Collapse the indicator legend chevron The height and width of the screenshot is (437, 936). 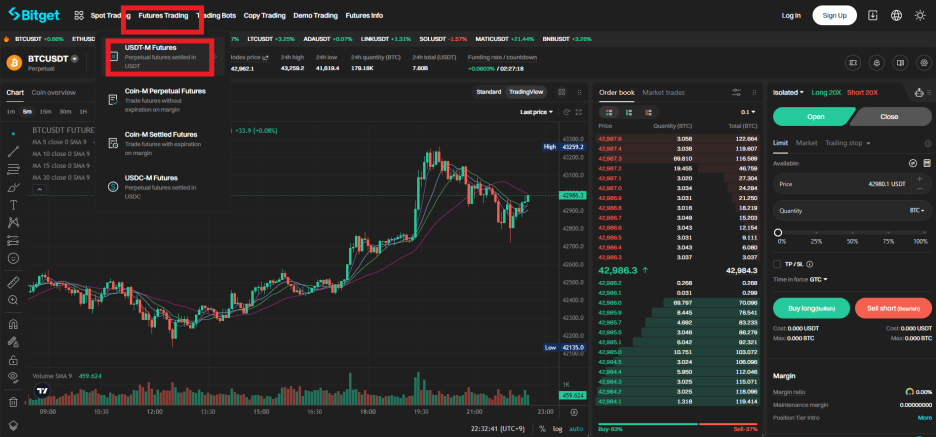coord(38,189)
